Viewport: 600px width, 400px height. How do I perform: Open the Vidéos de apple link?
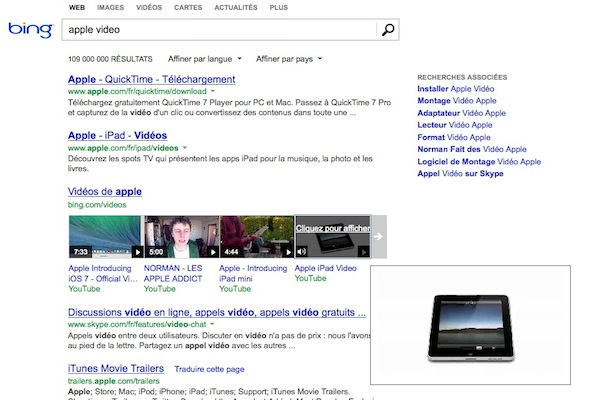[x=105, y=191]
